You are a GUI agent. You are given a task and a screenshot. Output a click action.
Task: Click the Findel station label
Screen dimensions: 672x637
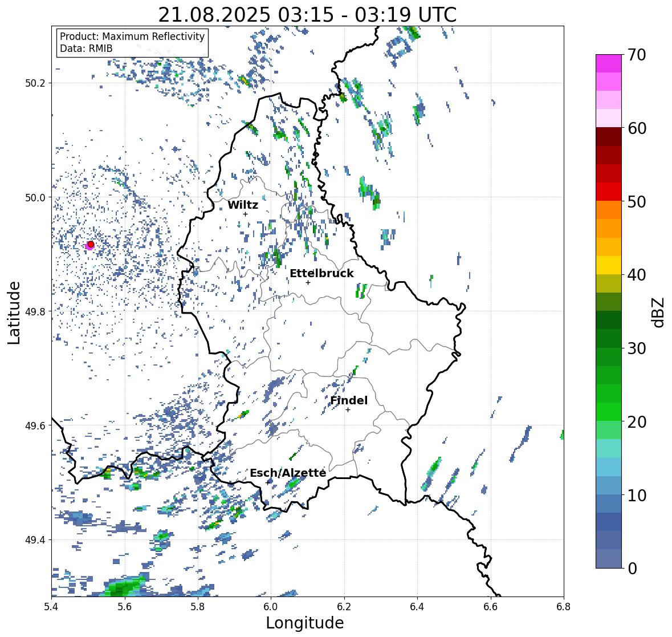(349, 400)
